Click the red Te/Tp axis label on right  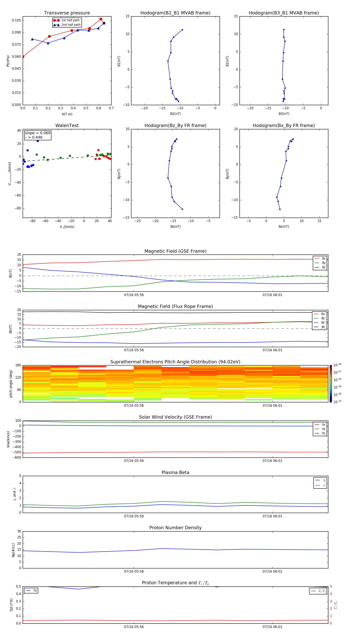tap(336, 605)
